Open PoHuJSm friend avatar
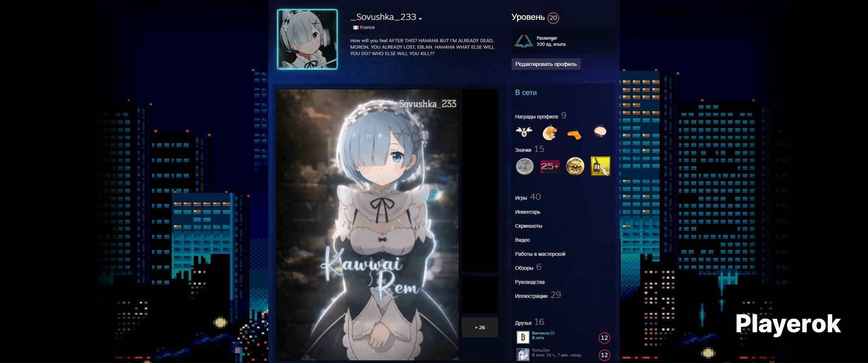This screenshot has height=363, width=868. (x=523, y=354)
